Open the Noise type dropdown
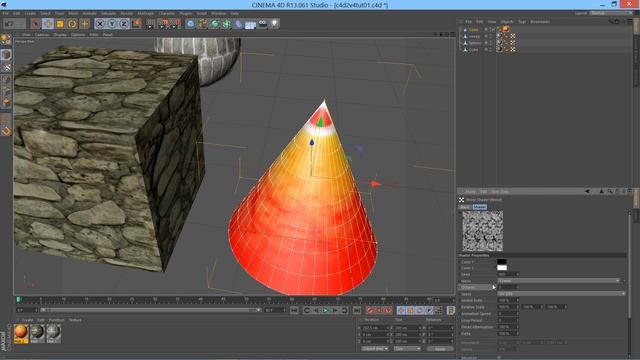This screenshot has width=640, height=360. (559, 281)
